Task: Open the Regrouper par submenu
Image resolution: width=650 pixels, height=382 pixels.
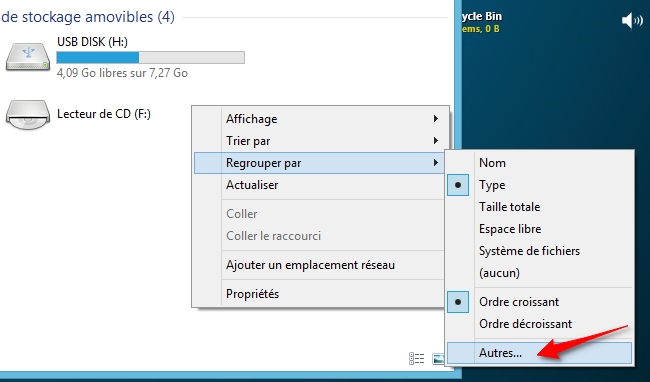Action: [318, 163]
